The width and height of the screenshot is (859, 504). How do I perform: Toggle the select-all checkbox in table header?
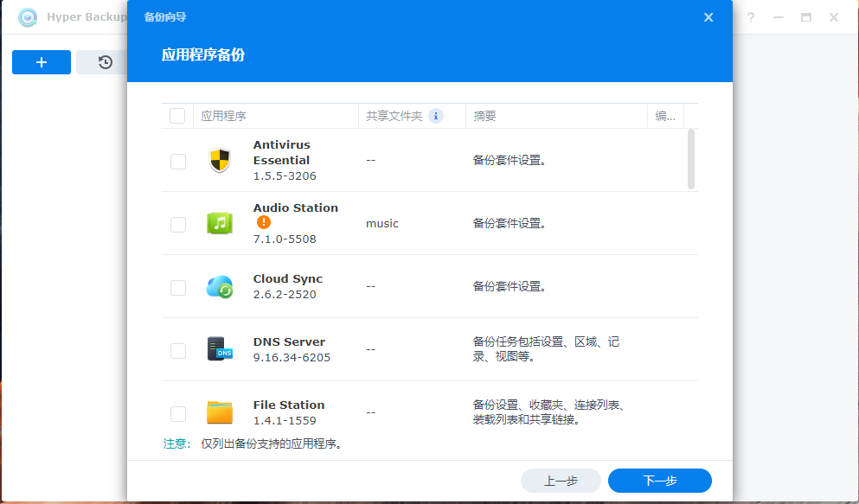[177, 116]
